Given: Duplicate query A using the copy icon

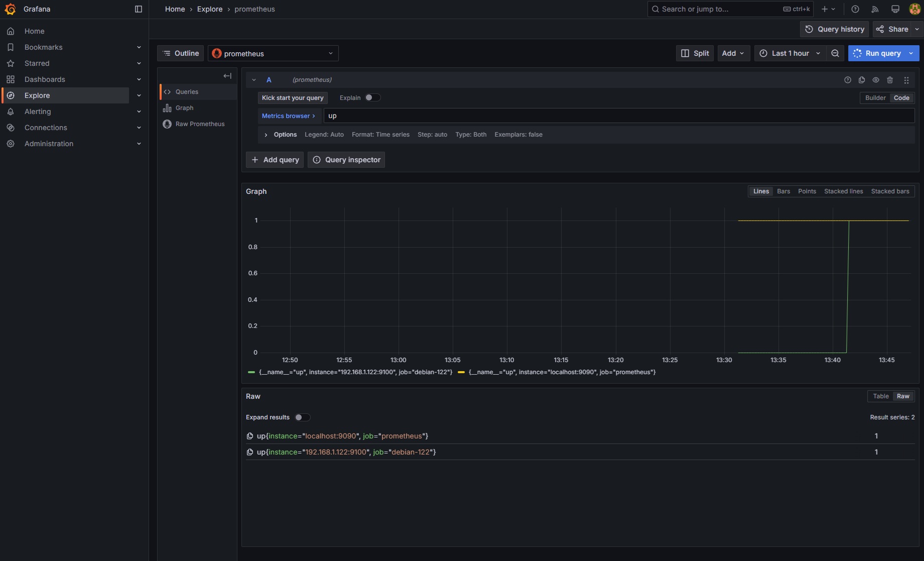Looking at the screenshot, I should pos(862,80).
